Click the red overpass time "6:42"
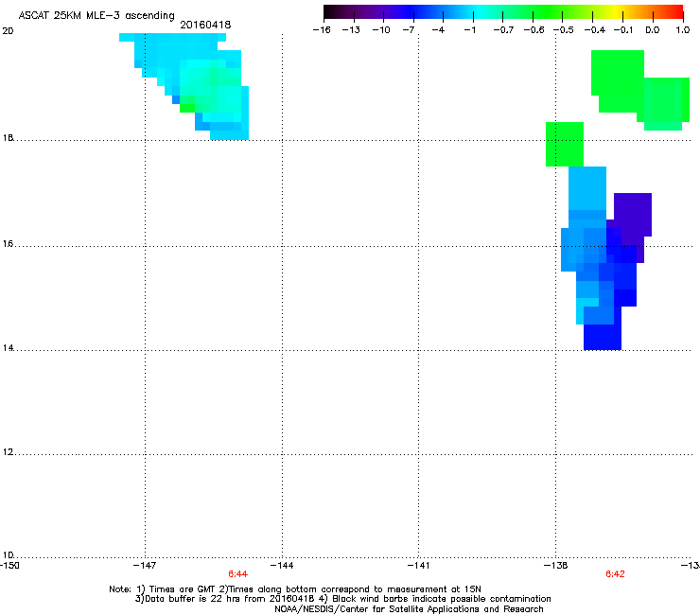Viewport: 700px width, 615px height. click(x=615, y=574)
